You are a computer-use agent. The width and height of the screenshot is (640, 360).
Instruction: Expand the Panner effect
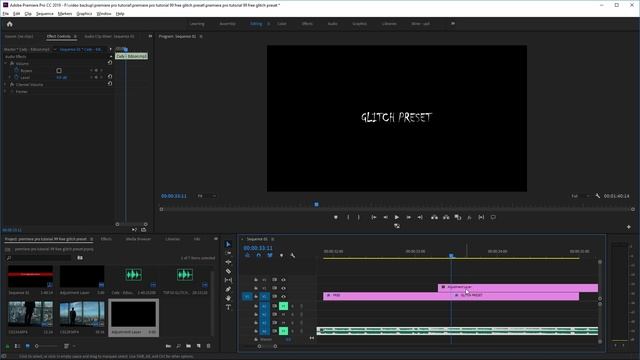click(x=5, y=91)
